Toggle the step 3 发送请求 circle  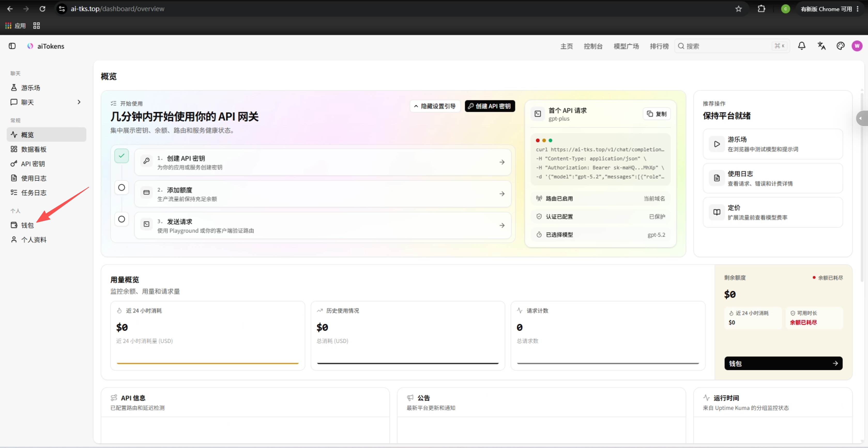pyautogui.click(x=122, y=219)
